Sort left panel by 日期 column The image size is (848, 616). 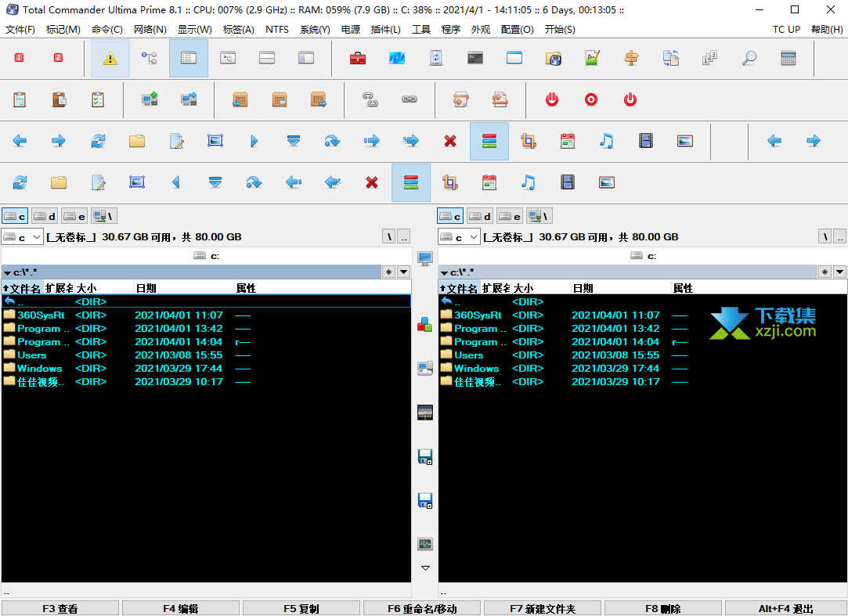pyautogui.click(x=184, y=288)
